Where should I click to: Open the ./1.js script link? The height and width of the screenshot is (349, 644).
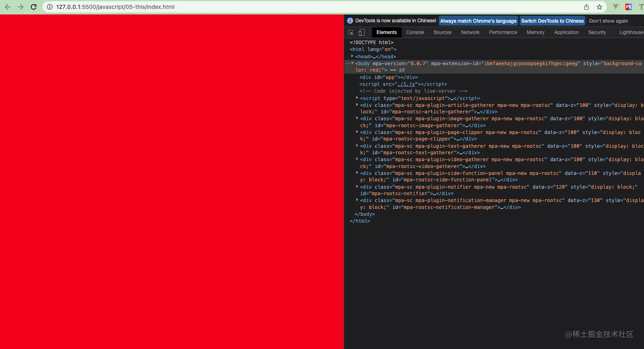[406, 84]
